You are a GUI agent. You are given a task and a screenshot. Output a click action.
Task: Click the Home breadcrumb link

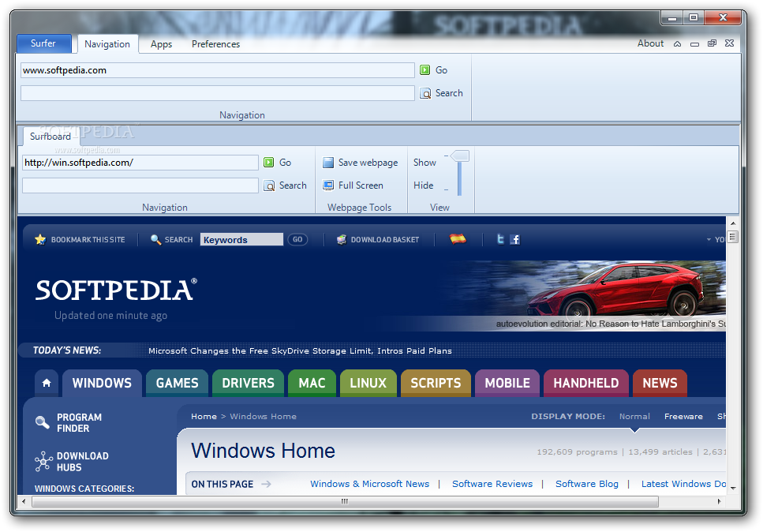click(204, 416)
